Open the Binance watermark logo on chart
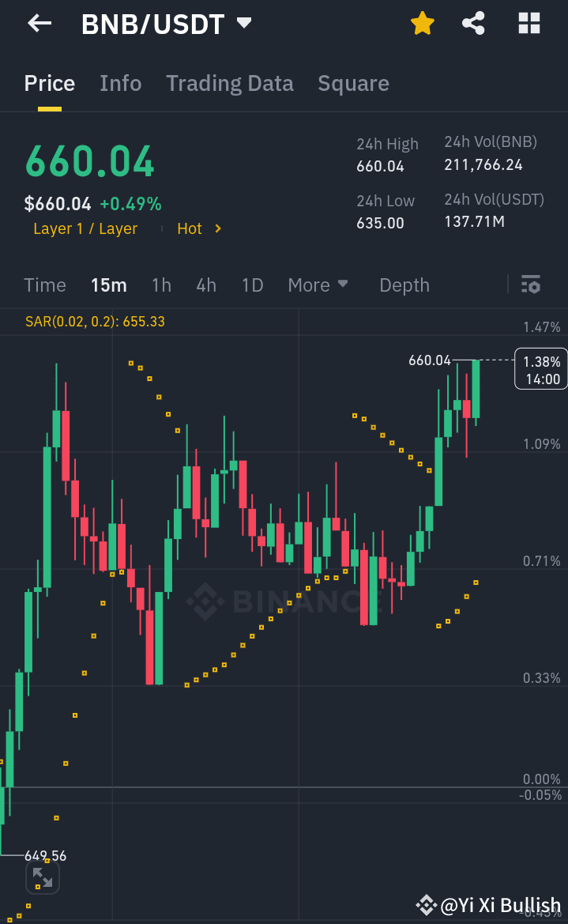Screen dimensions: 568x924 coord(205,601)
